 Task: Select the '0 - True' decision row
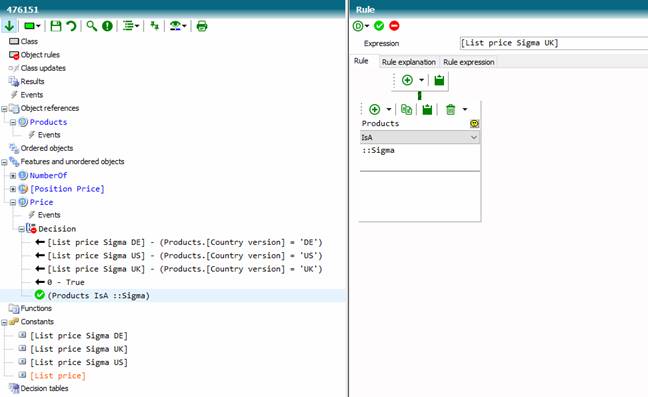click(66, 282)
